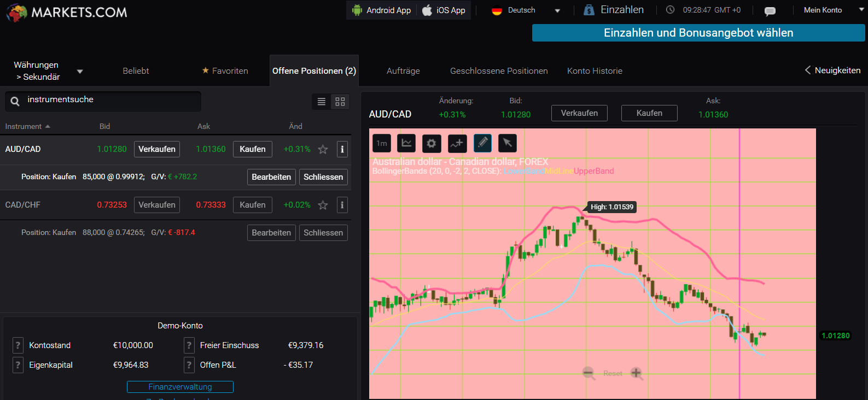868x400 pixels.
Task: Click the 1.01280 price label on chart axis
Action: (x=836, y=336)
